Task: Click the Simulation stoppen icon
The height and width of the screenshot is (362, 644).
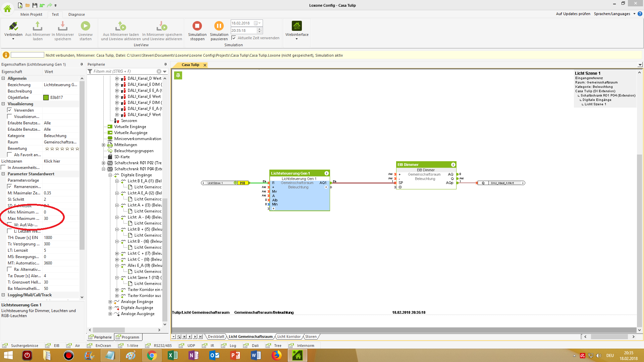Action: (x=197, y=26)
